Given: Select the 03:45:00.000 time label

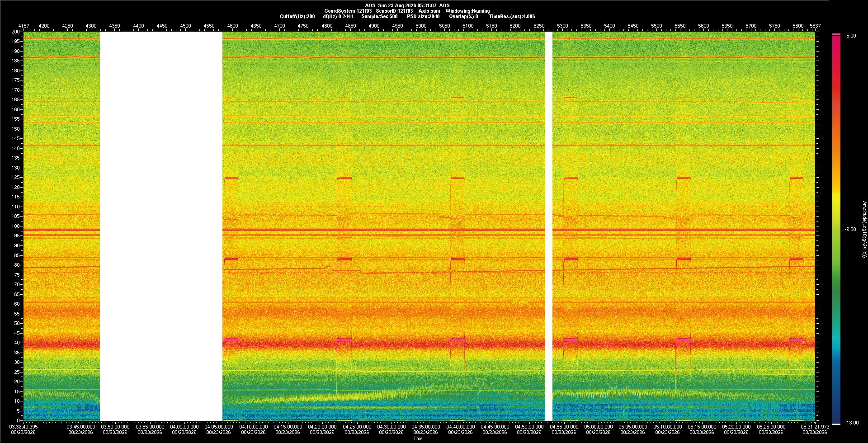Looking at the screenshot, I should (81, 427).
